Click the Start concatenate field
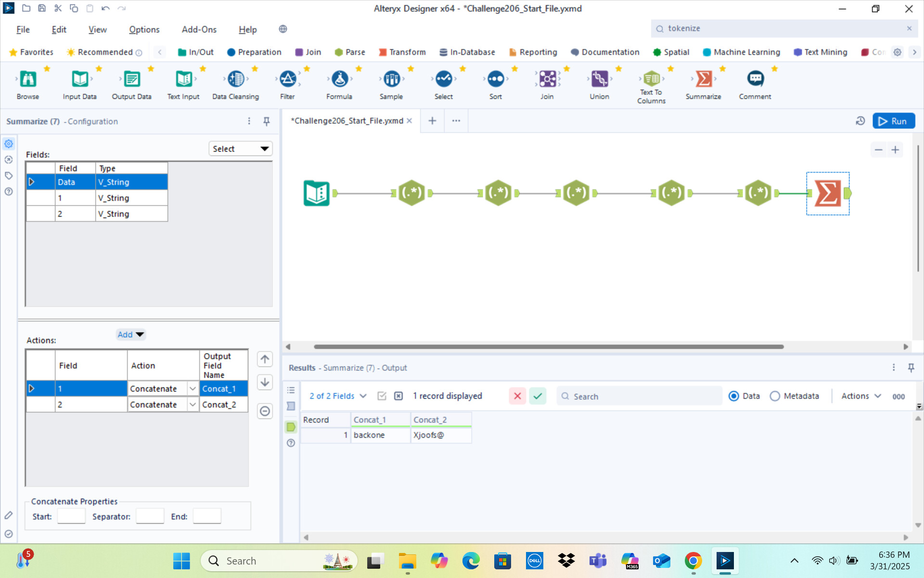The width and height of the screenshot is (924, 578). point(71,516)
